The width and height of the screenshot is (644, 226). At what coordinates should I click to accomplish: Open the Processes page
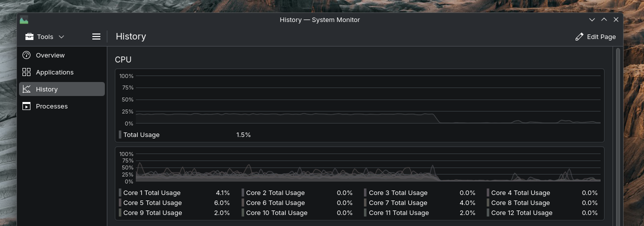(52, 106)
